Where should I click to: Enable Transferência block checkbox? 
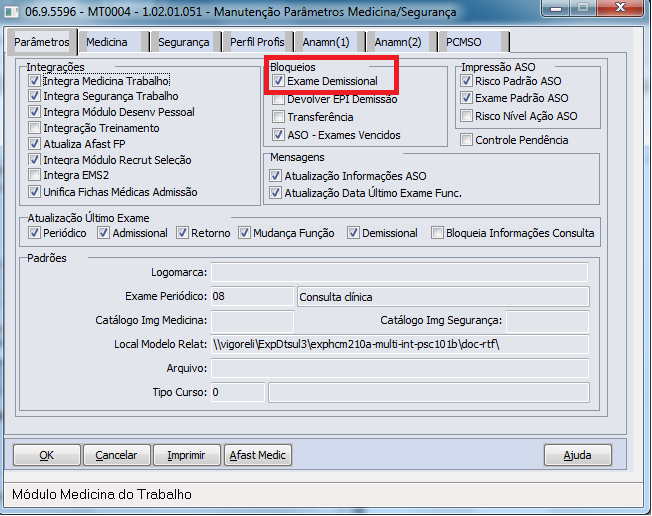(x=278, y=117)
